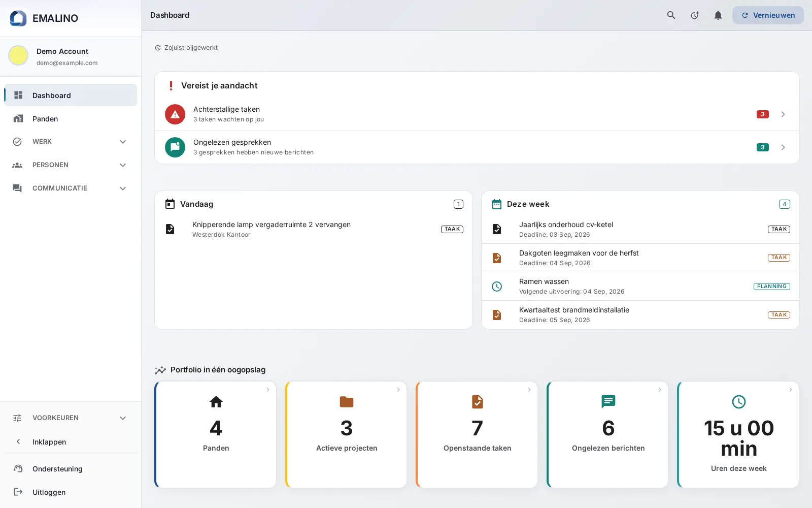Open Panden in the sidebar
Image resolution: width=812 pixels, height=508 pixels.
pyautogui.click(x=71, y=119)
